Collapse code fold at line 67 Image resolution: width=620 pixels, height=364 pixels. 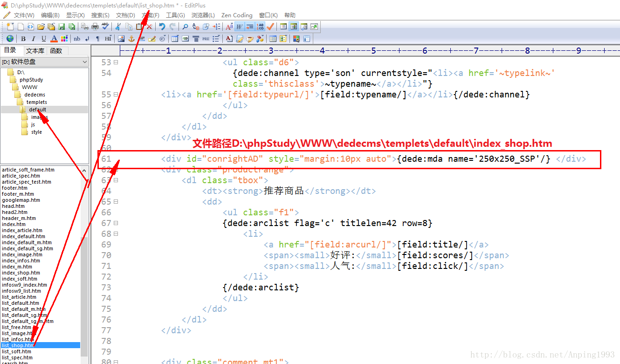(x=116, y=223)
